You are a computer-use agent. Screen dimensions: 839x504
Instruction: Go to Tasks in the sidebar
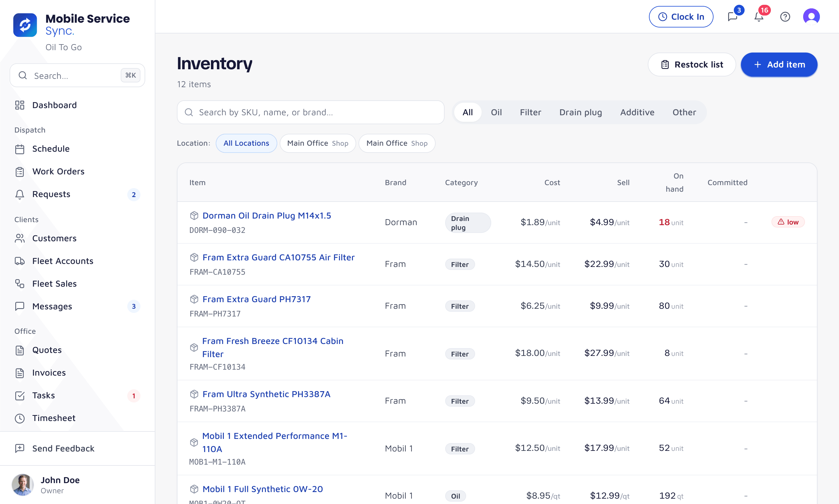77,395
